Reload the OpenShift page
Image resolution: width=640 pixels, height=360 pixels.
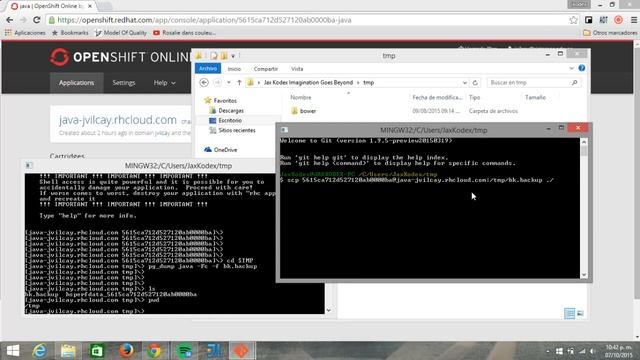point(36,20)
